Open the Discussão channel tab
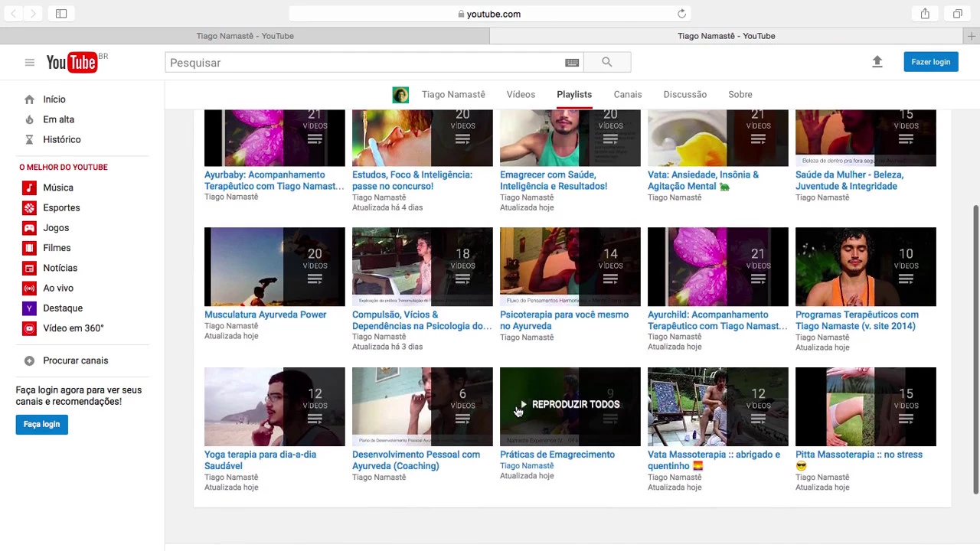The height and width of the screenshot is (551, 980). 685,94
